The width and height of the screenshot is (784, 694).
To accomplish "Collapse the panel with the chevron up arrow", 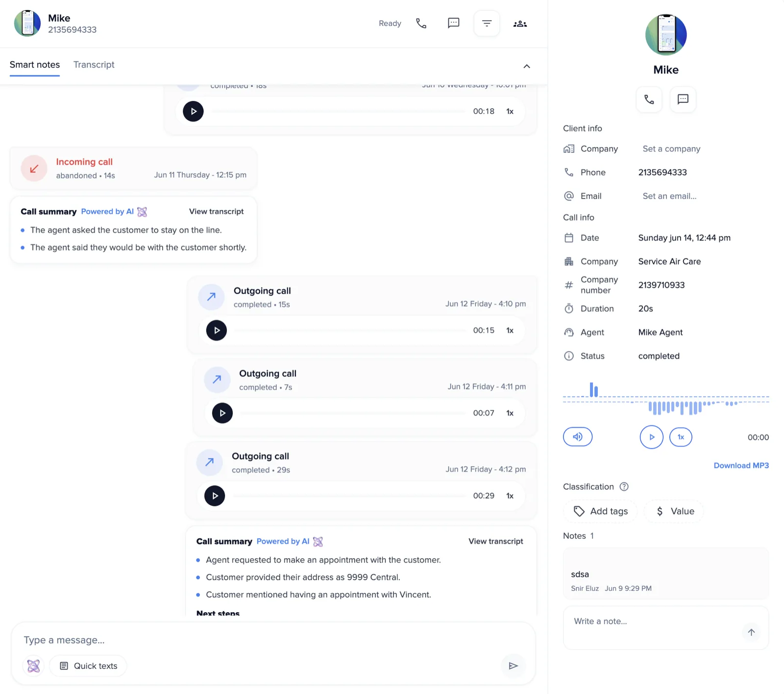I will (x=527, y=66).
